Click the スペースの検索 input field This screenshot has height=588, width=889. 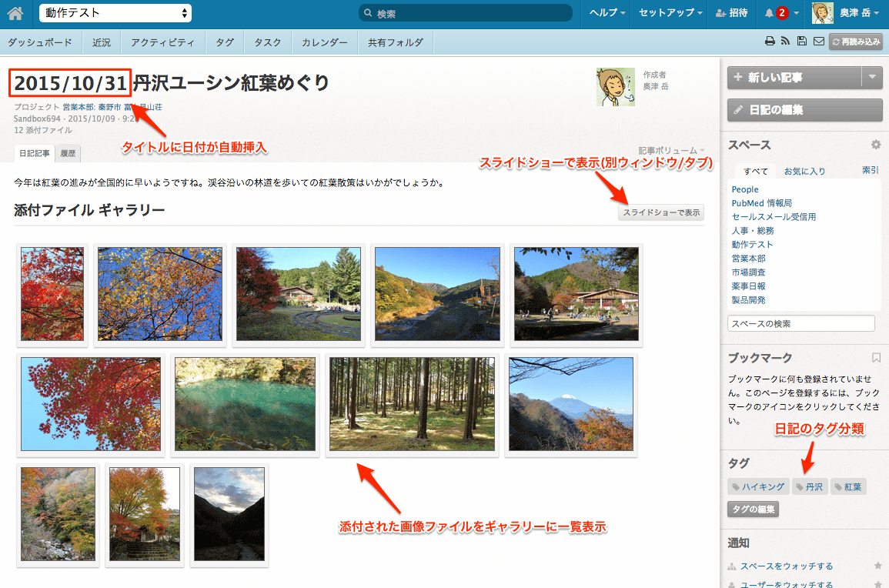800,324
